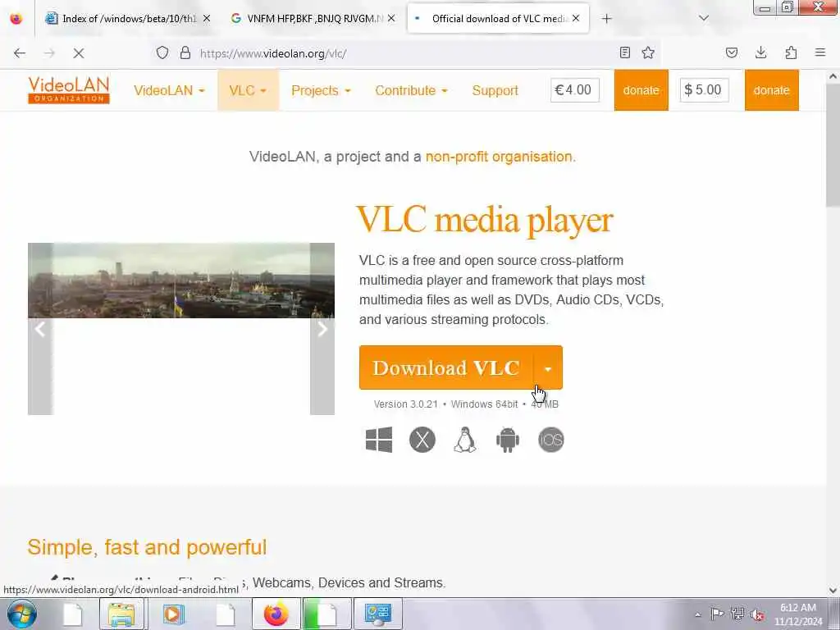This screenshot has height=630, width=840.
Task: Go back using the browser back arrow
Action: tap(20, 53)
